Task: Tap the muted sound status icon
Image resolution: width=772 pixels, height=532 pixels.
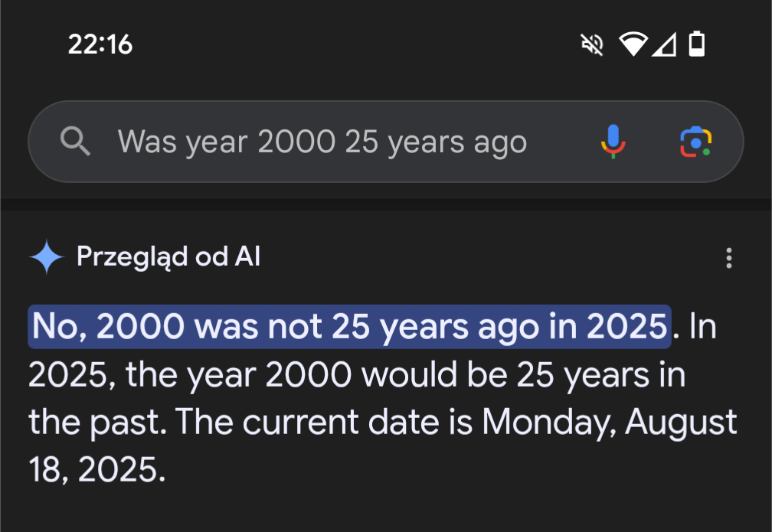Action: click(592, 44)
